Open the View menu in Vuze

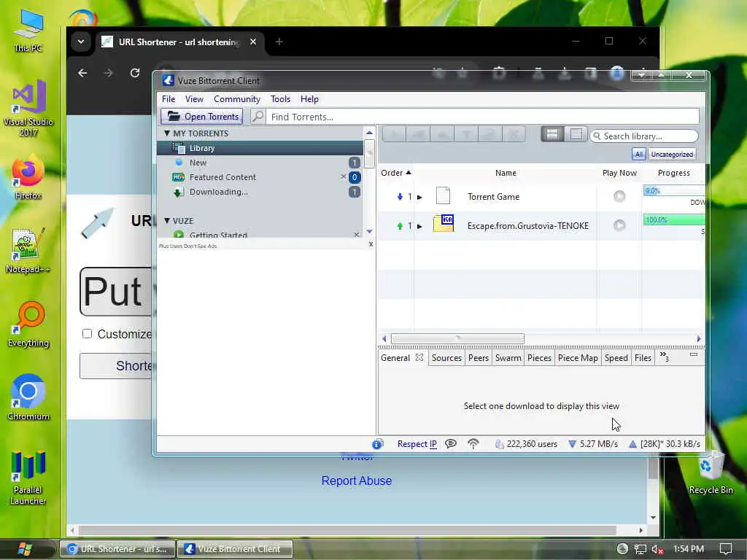pyautogui.click(x=194, y=99)
